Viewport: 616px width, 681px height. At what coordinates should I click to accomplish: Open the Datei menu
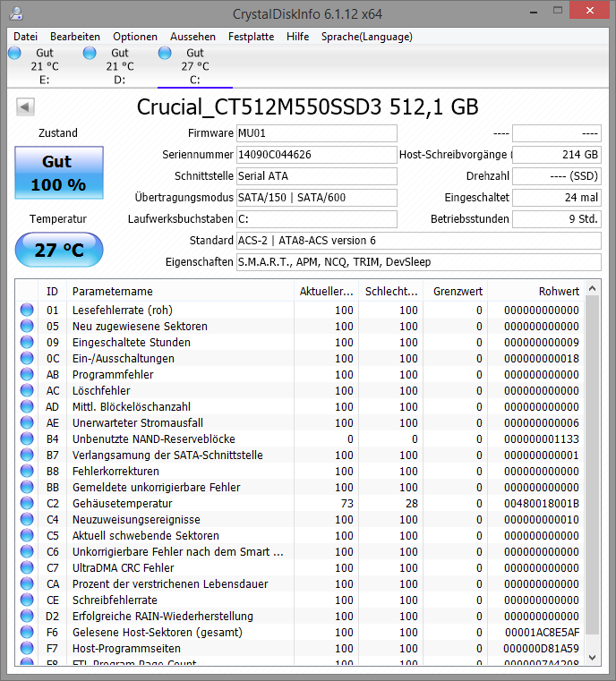point(25,37)
